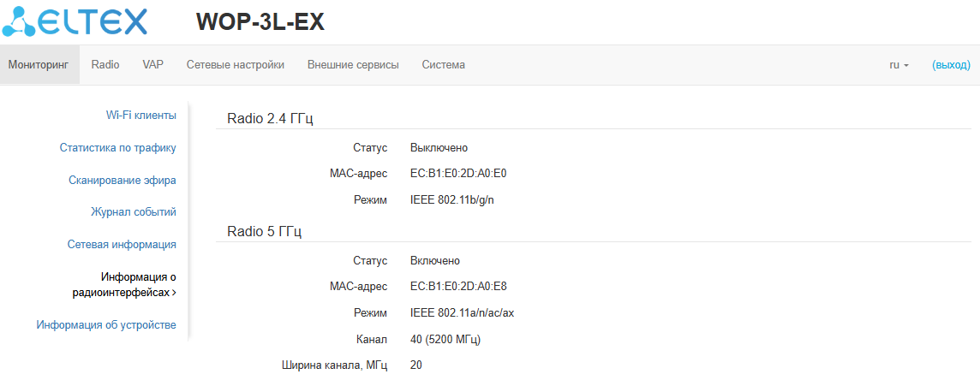Image resolution: width=980 pixels, height=386 pixels.
Task: Open the VAP tab
Action: pyautogui.click(x=152, y=65)
